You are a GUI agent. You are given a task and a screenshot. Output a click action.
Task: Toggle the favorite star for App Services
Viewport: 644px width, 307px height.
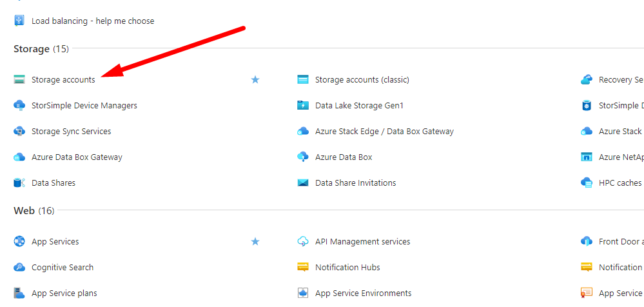pos(255,242)
